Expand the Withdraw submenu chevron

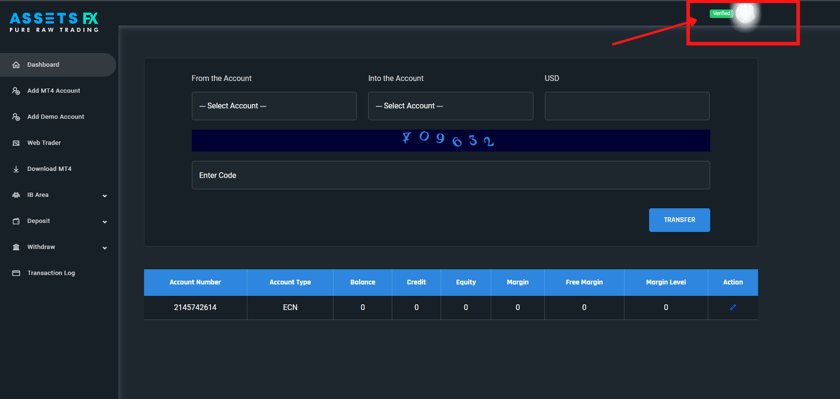[x=105, y=248]
